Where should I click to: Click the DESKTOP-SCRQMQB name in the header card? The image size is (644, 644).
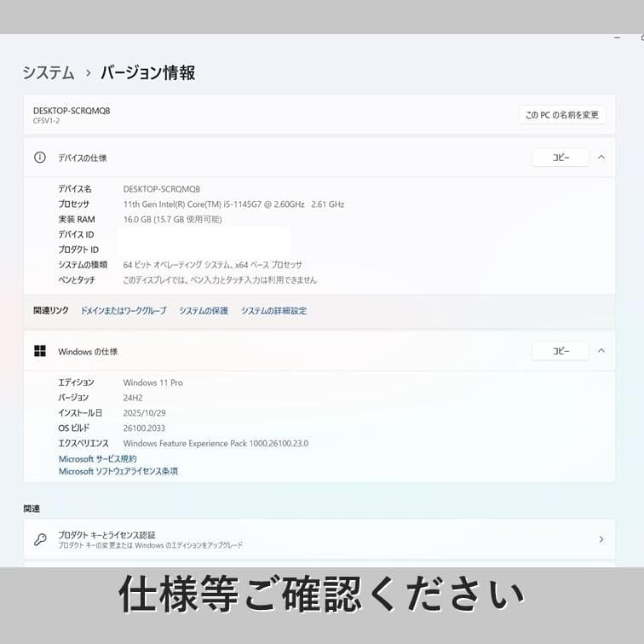point(72,111)
